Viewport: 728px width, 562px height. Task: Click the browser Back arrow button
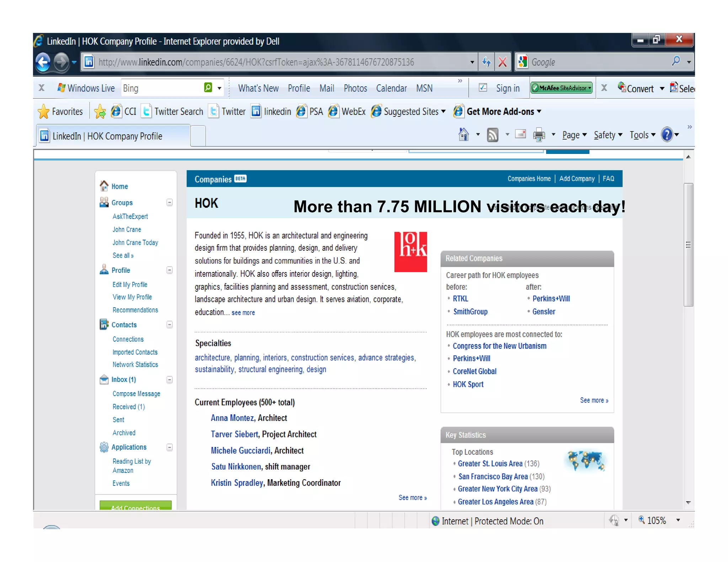click(x=43, y=62)
